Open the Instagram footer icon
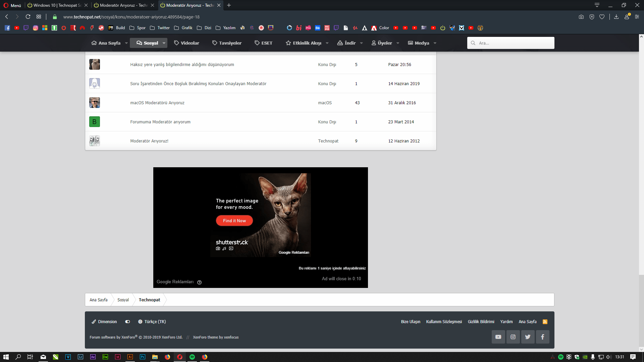This screenshot has height=362, width=644. coord(513,337)
